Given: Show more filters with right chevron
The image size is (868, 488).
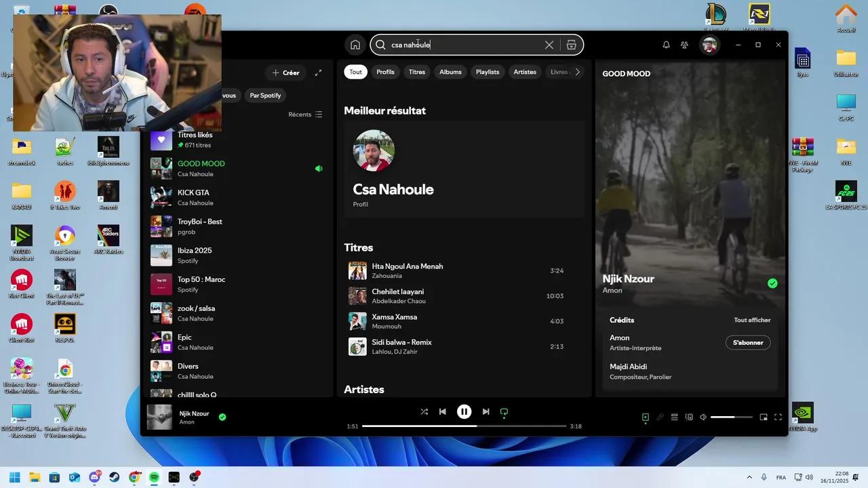Looking at the screenshot, I should pos(578,72).
